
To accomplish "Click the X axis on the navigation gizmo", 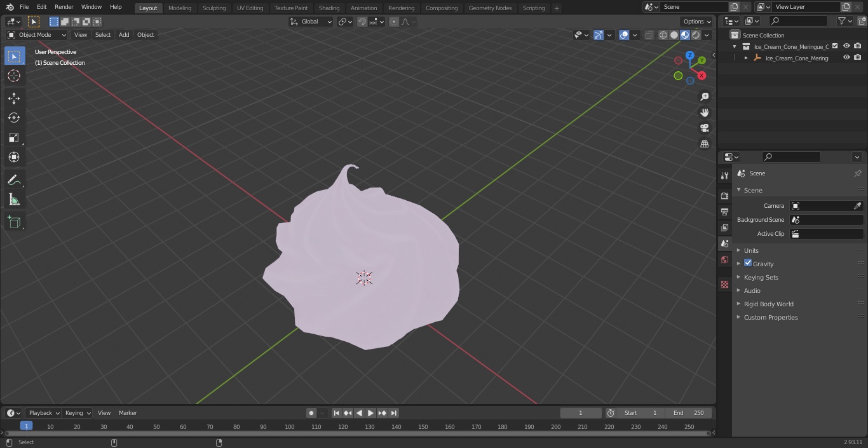I will (702, 76).
